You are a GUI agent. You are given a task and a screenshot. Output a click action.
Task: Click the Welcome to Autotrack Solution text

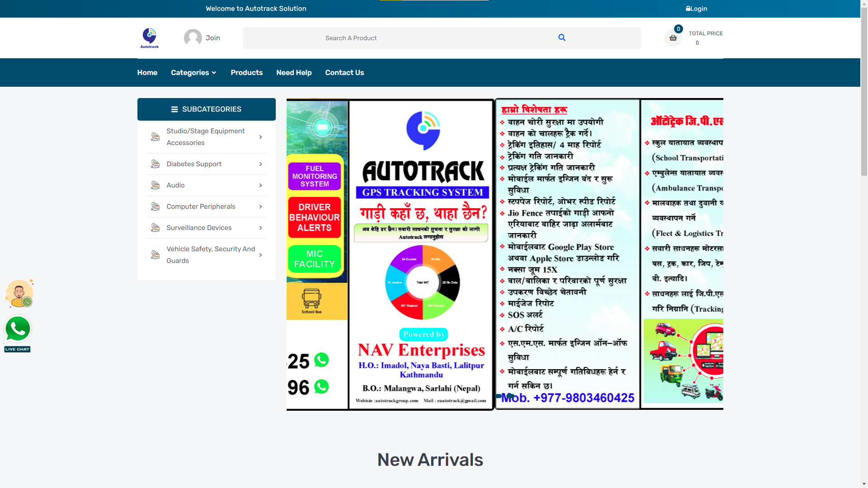[x=256, y=9]
